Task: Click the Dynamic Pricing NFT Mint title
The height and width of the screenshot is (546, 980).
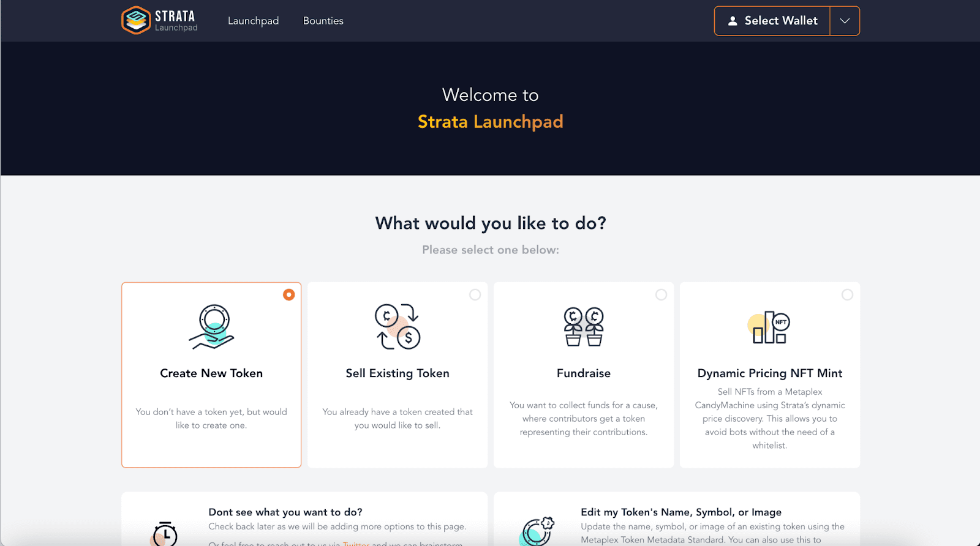Action: (770, 373)
